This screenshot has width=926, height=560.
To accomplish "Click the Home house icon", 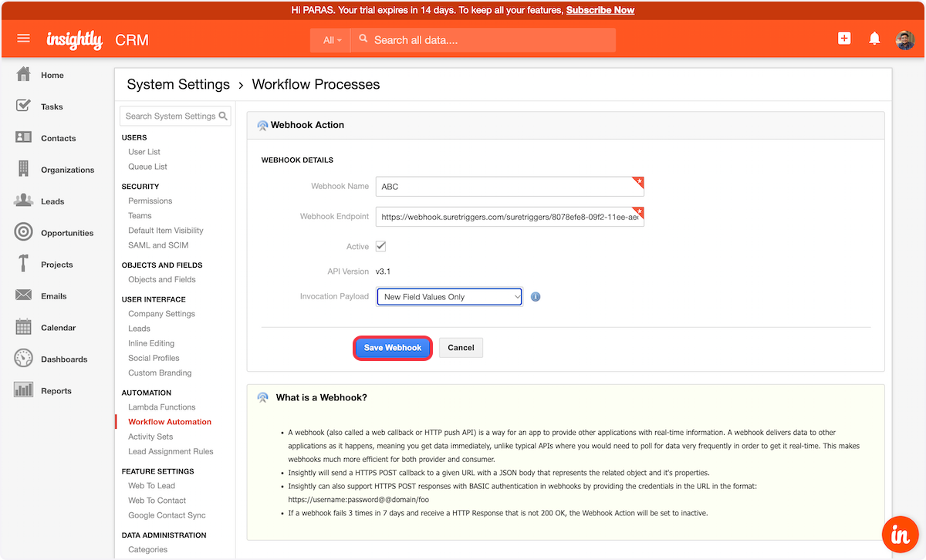I will [x=24, y=75].
